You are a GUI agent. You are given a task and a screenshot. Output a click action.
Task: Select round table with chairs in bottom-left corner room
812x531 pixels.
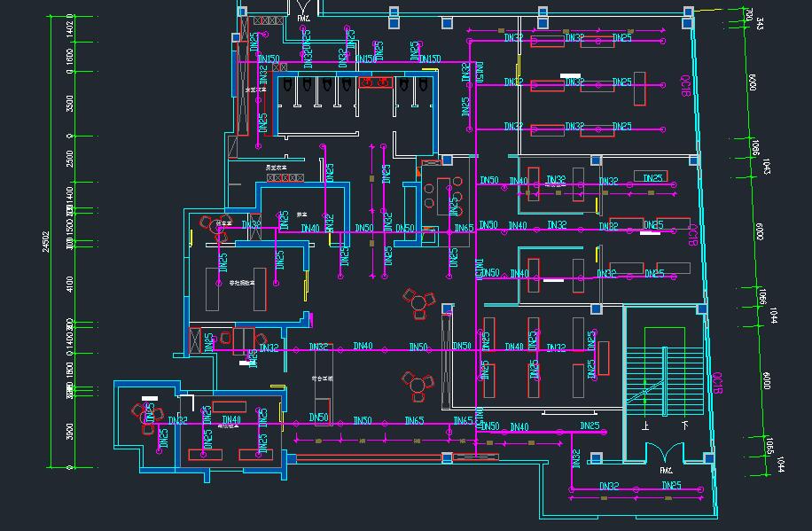tap(143, 415)
